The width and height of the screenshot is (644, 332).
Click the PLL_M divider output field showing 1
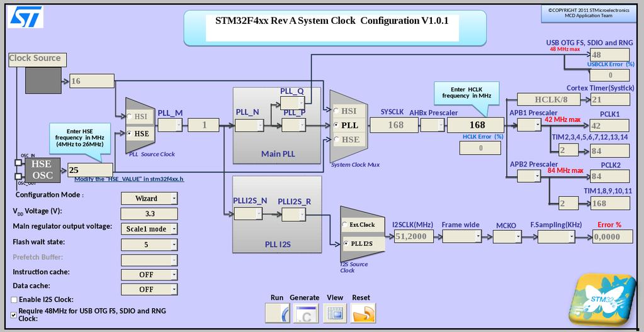(204, 125)
